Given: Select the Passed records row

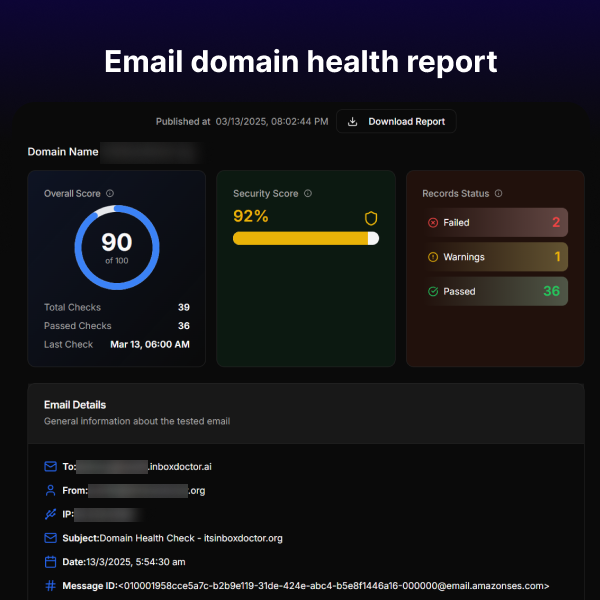Looking at the screenshot, I should [495, 291].
